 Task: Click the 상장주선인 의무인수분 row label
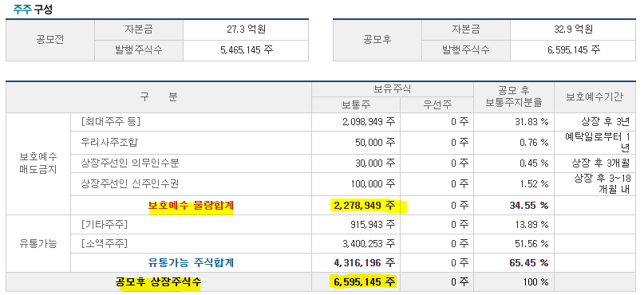[130, 163]
